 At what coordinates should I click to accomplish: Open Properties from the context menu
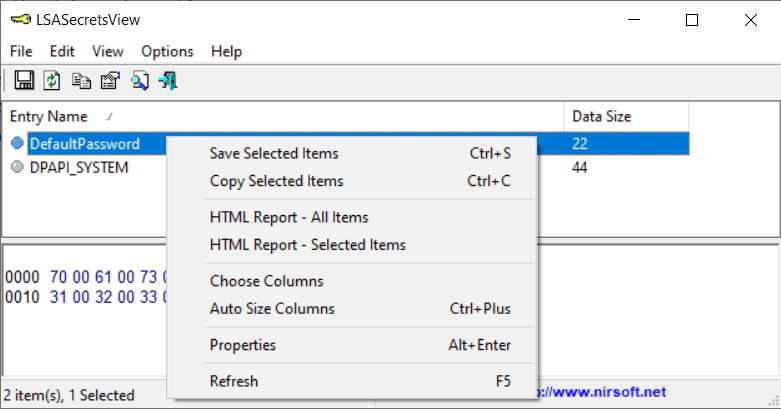point(352,345)
